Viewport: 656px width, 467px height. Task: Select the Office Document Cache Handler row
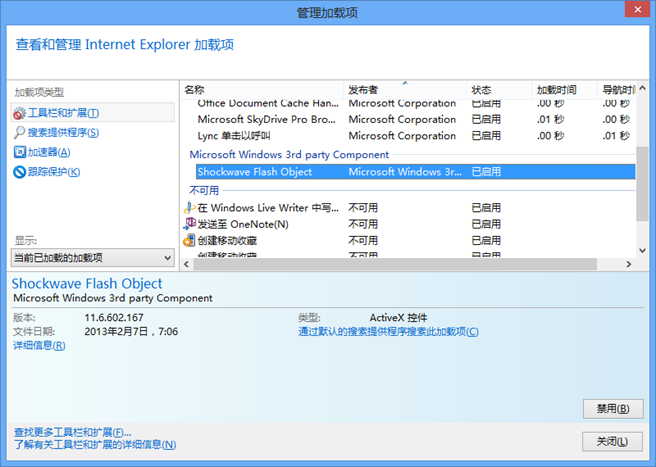(408, 103)
